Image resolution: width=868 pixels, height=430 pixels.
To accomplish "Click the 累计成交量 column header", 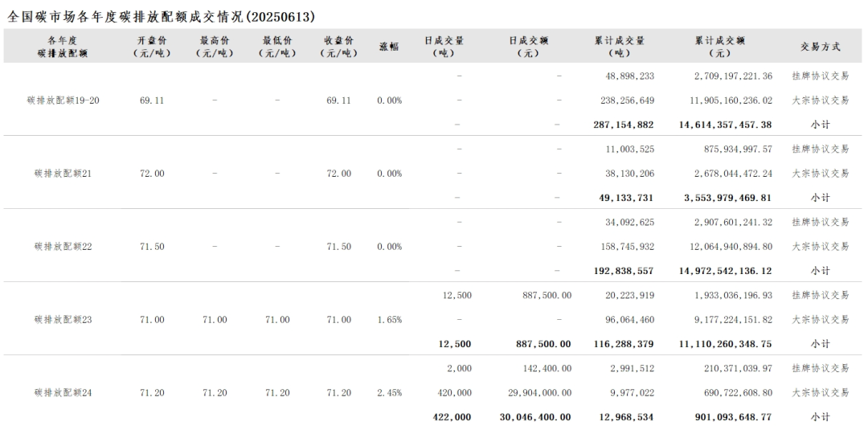I will point(629,47).
